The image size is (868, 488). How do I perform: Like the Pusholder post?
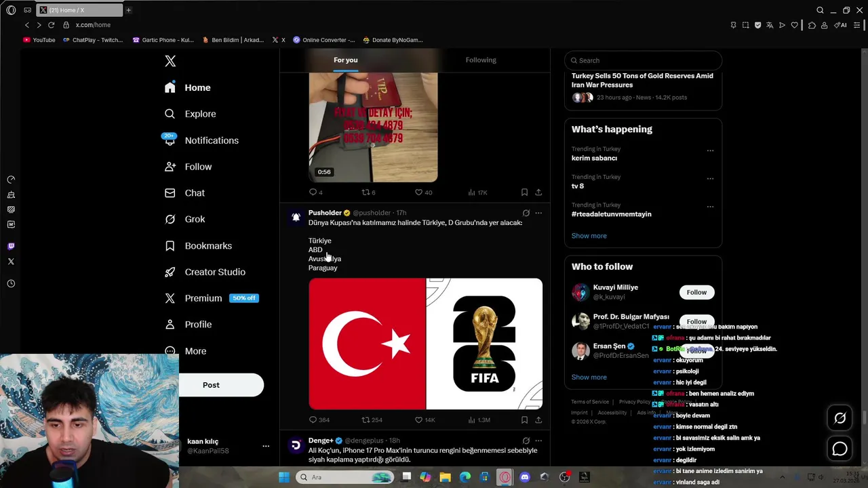[425, 420]
